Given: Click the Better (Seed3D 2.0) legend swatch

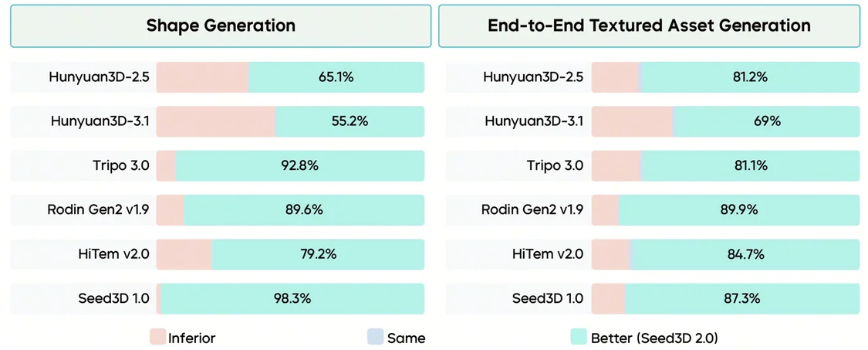Looking at the screenshot, I should click(x=579, y=338).
